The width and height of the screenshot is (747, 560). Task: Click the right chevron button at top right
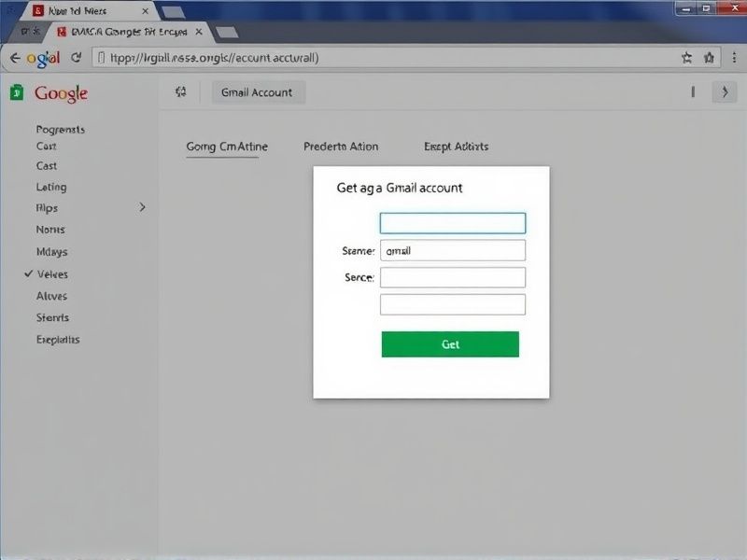(725, 91)
